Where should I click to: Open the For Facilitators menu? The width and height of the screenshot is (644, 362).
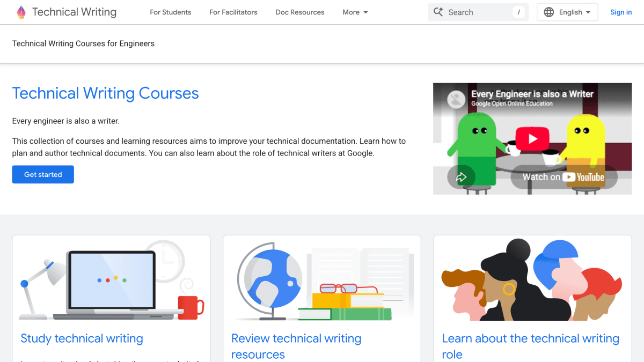[233, 12]
